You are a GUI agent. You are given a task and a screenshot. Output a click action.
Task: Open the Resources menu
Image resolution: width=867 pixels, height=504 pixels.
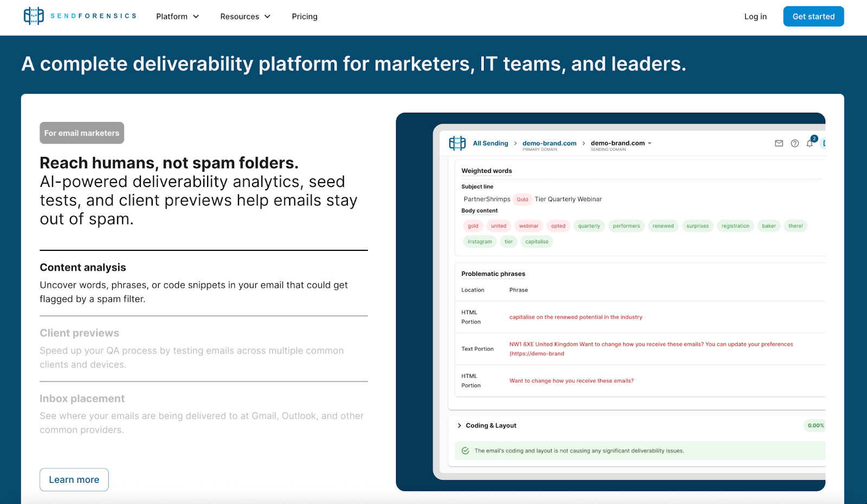245,16
